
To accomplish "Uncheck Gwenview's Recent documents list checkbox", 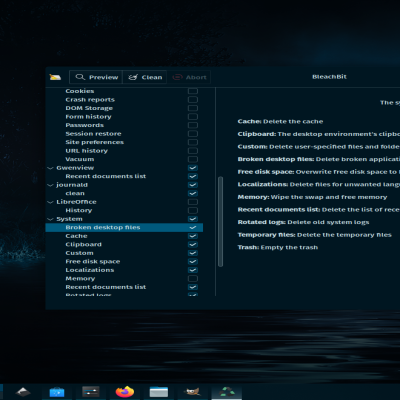I will coord(193,176).
